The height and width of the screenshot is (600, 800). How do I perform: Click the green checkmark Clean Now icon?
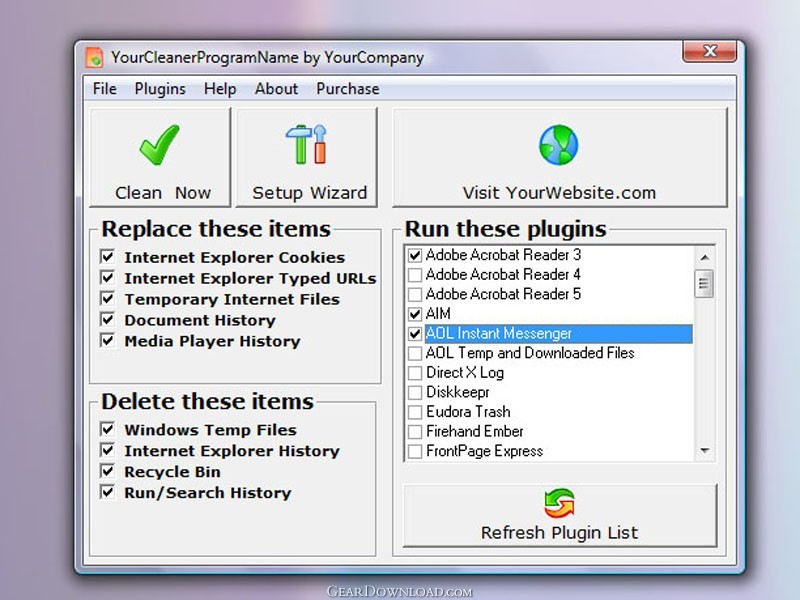tap(159, 144)
